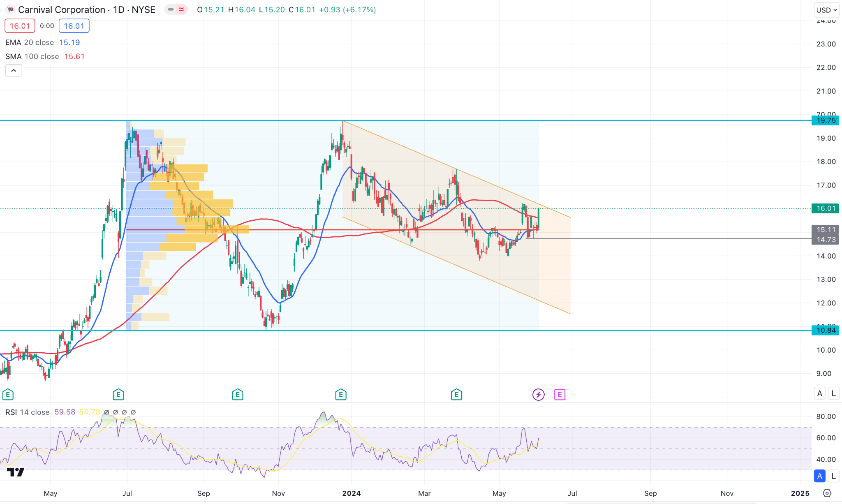Click the earnings E marker near July 2023
The height and width of the screenshot is (504, 842).
[118, 395]
